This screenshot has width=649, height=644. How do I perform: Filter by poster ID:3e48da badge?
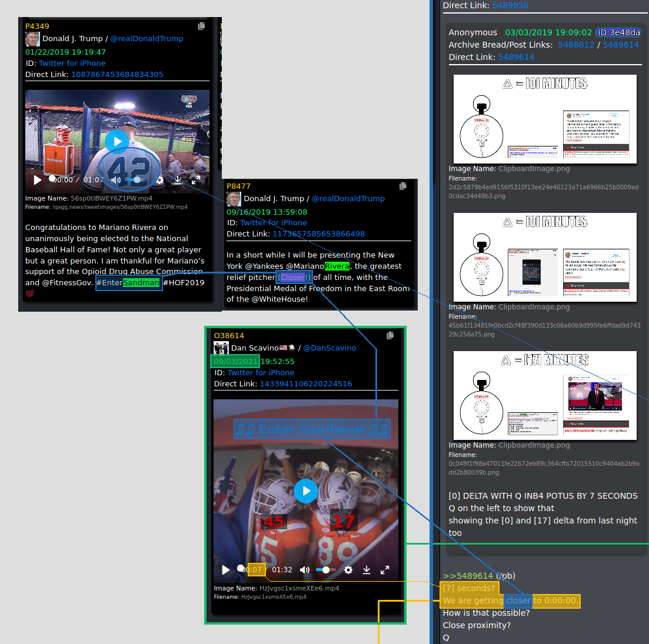[618, 32]
